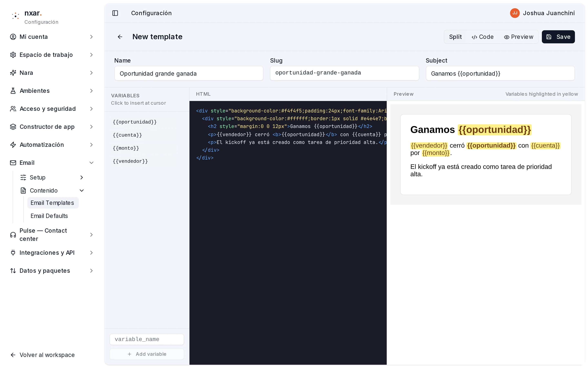588x368 pixels.
Task: Click the Automatización lightning icon
Action: tap(13, 145)
